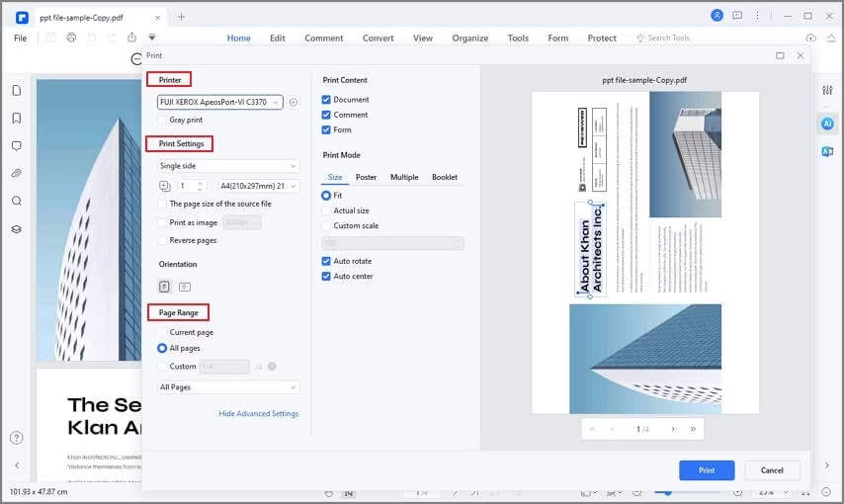The image size is (844, 504).
Task: Open the All Pages subset dropdown
Action: pos(227,387)
